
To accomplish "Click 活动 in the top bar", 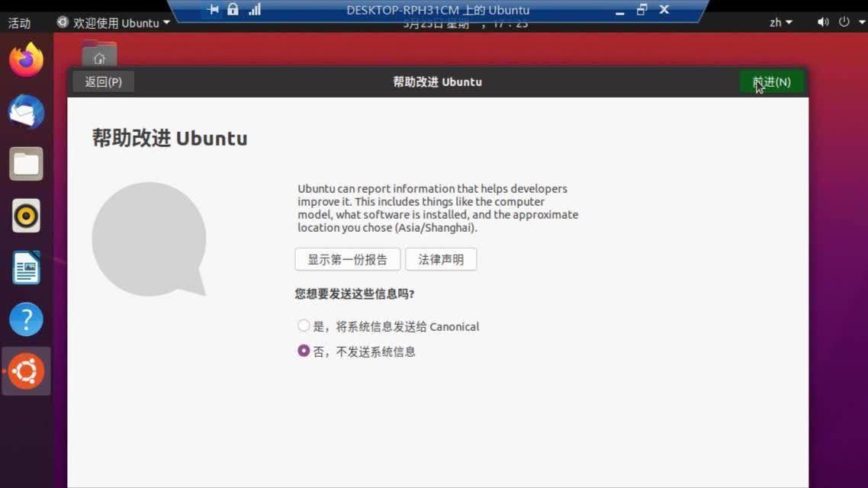I will pos(19,22).
